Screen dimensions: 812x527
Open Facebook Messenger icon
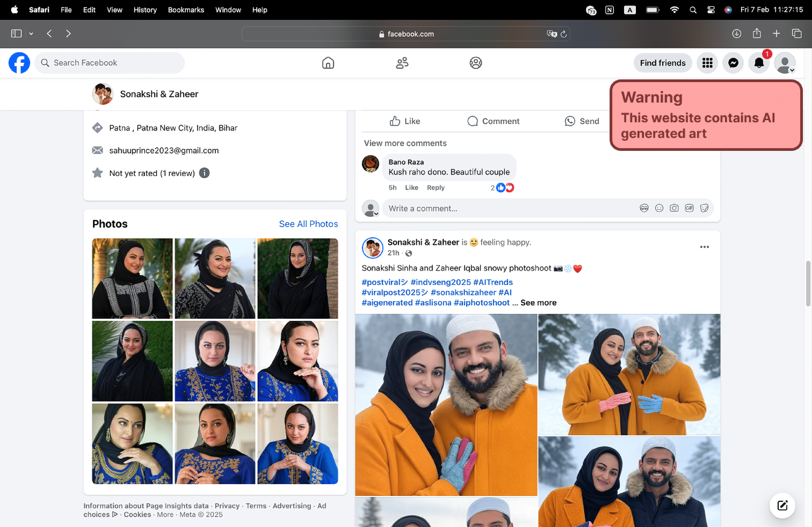pos(733,63)
